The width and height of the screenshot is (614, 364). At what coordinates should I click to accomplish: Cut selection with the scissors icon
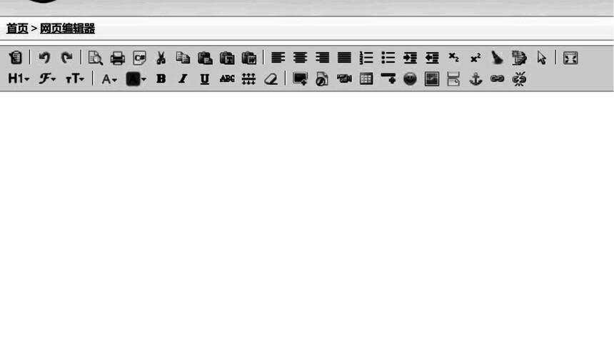(161, 58)
